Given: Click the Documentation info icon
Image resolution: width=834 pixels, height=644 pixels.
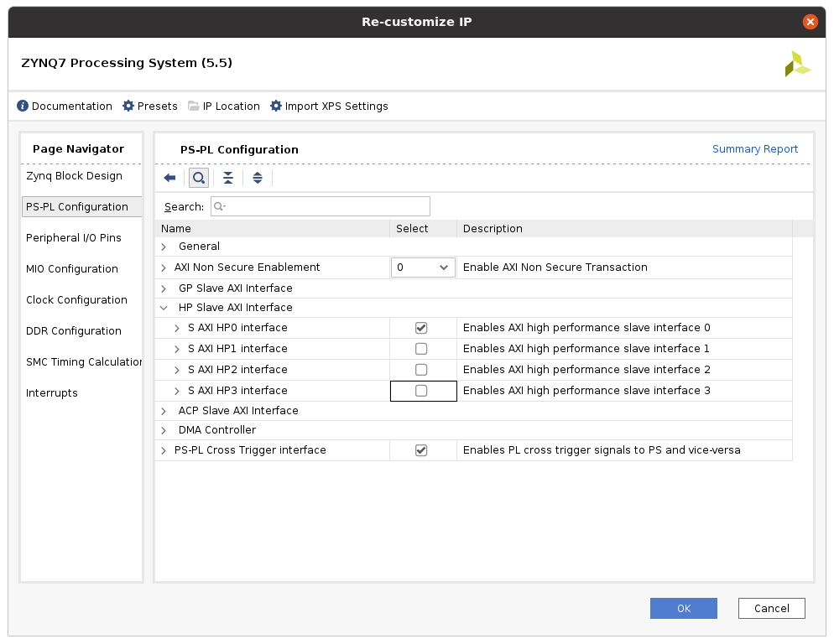Looking at the screenshot, I should click(23, 106).
